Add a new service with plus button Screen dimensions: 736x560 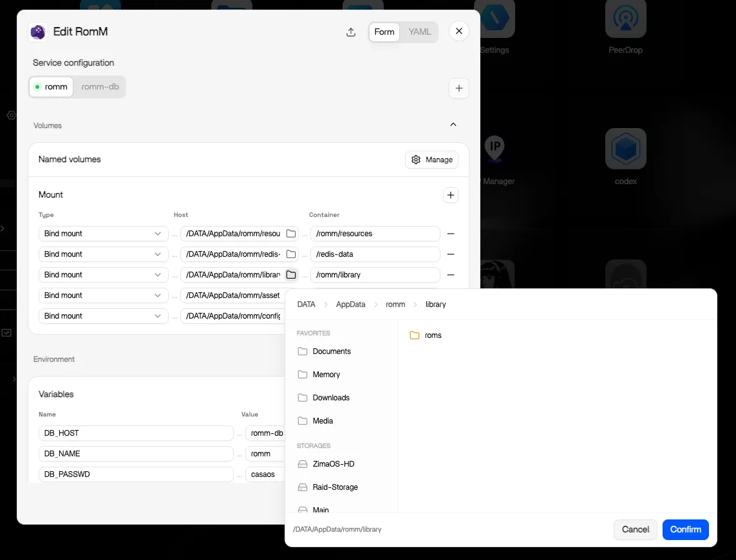click(458, 88)
